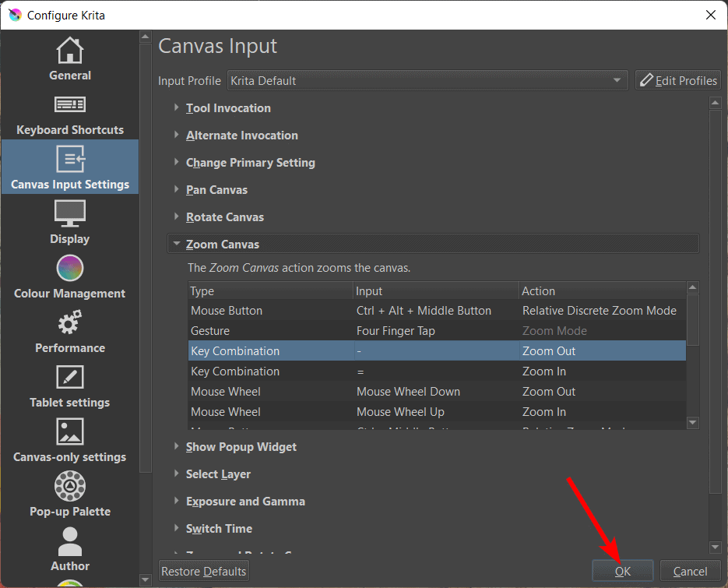
Task: Select the Colour Management icon
Action: coord(70,269)
